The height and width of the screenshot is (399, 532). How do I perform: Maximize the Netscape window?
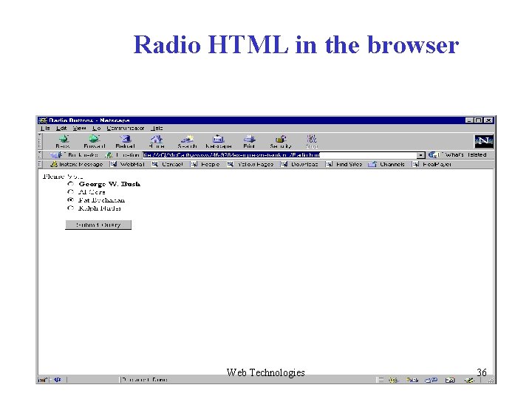[478, 120]
